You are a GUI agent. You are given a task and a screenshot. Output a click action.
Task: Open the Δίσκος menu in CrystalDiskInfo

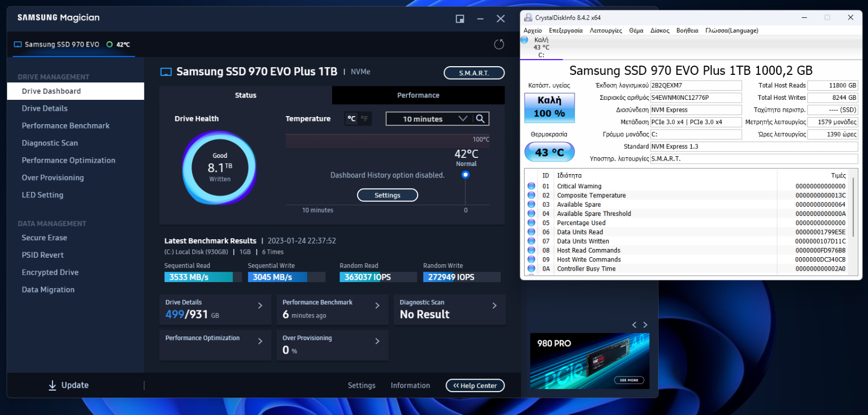point(660,31)
